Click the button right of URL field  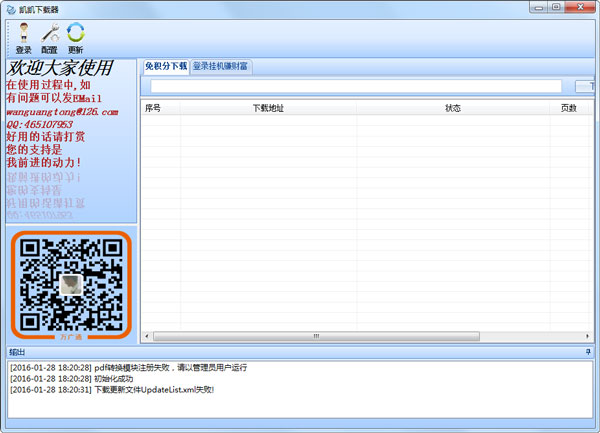pos(585,86)
